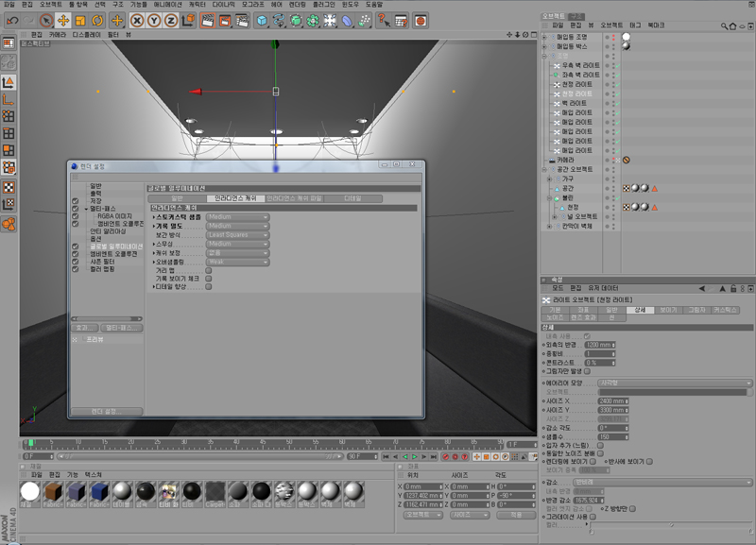756x545 pixels.
Task: Open the deformer objects icon
Action: click(x=347, y=20)
